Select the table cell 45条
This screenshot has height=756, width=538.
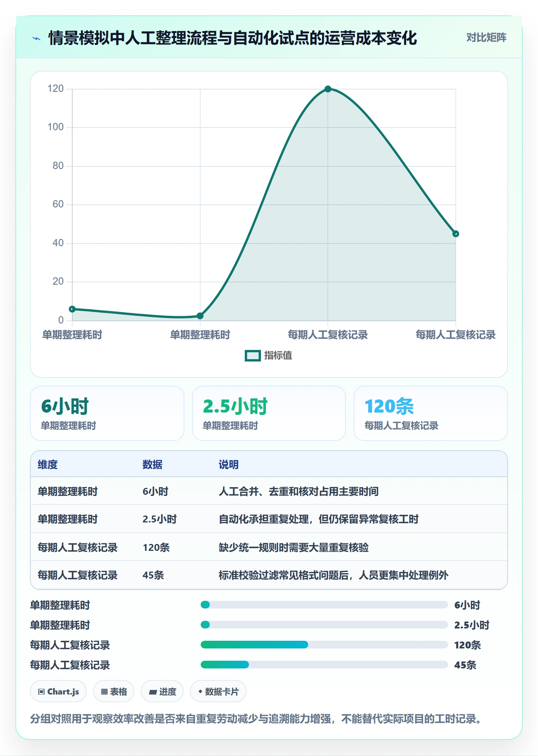[x=153, y=575]
